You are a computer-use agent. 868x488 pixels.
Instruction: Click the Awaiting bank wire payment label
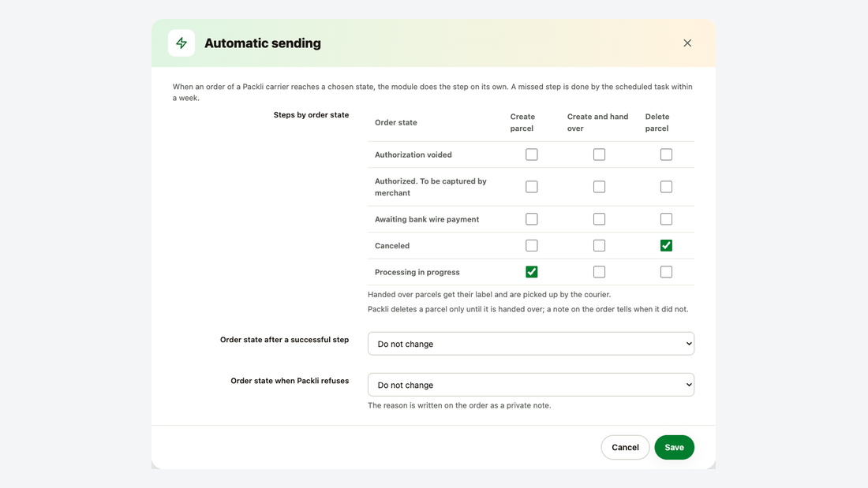tap(427, 220)
